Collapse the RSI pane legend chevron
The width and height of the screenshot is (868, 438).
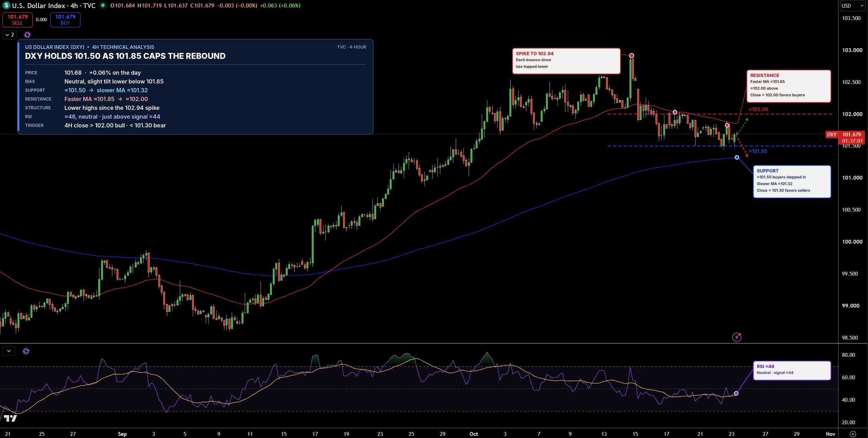tap(9, 351)
